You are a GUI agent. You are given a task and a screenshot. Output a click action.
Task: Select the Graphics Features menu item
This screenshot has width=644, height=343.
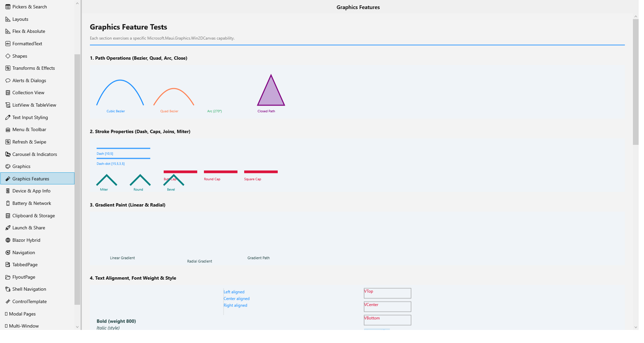coord(37,179)
